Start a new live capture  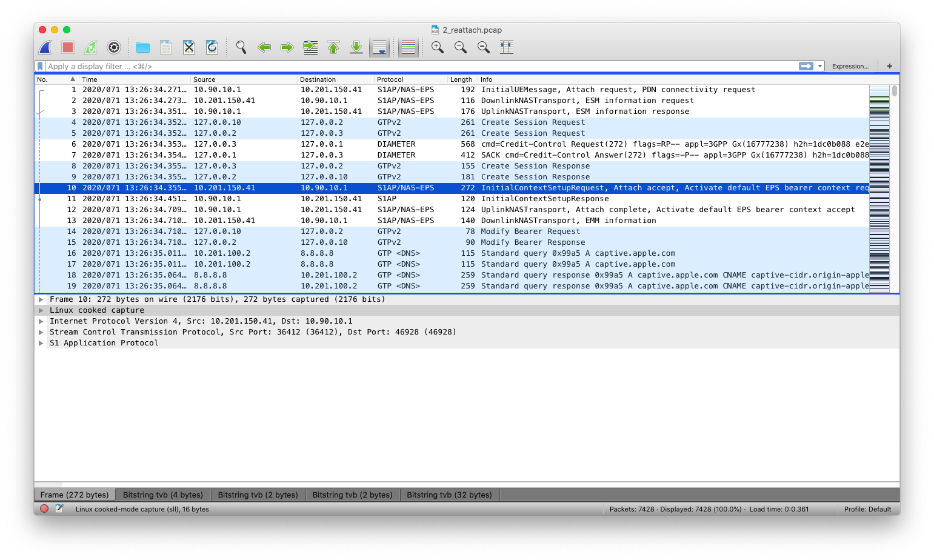[44, 47]
